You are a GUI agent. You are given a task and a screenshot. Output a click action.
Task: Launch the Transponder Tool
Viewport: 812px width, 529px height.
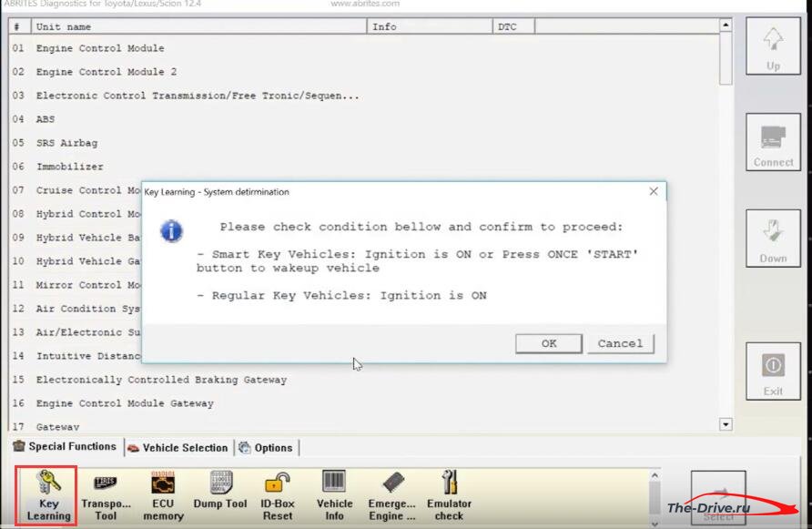click(x=106, y=495)
